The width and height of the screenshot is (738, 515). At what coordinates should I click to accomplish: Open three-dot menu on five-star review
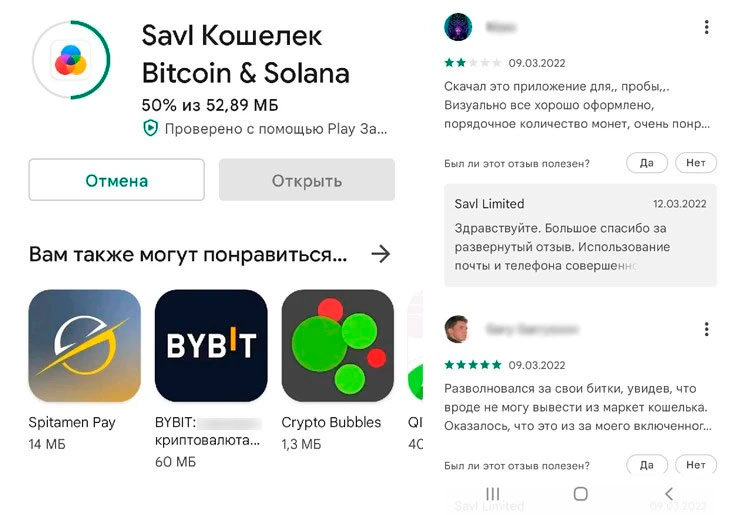pyautogui.click(x=706, y=329)
